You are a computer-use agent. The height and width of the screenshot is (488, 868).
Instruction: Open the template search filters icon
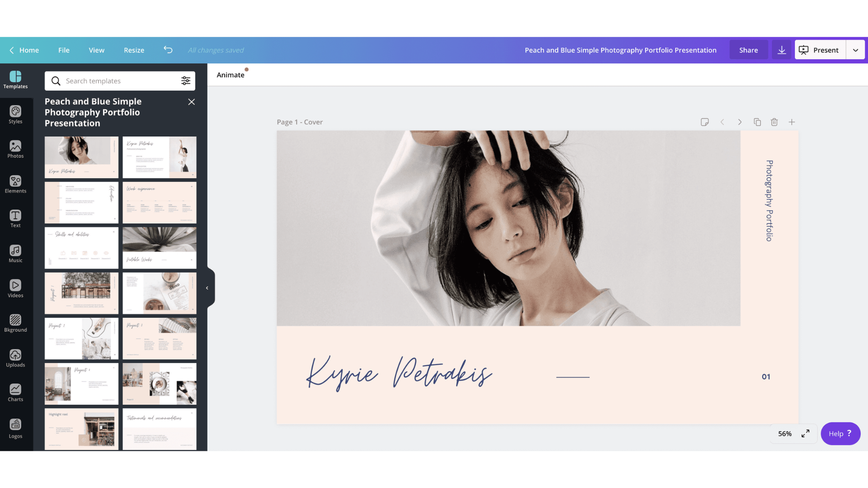[x=186, y=81]
